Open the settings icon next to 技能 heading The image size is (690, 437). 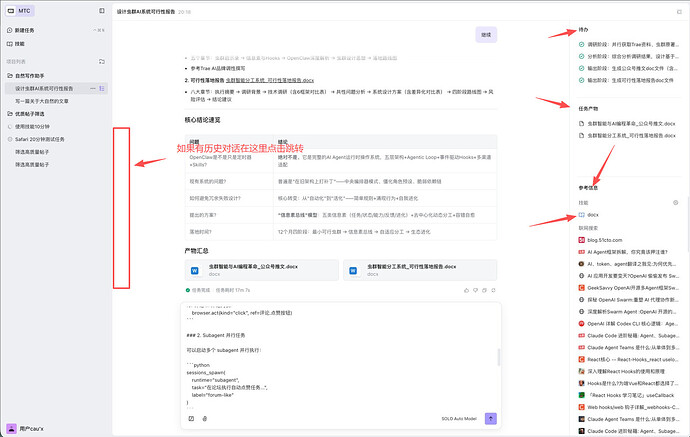tap(675, 202)
